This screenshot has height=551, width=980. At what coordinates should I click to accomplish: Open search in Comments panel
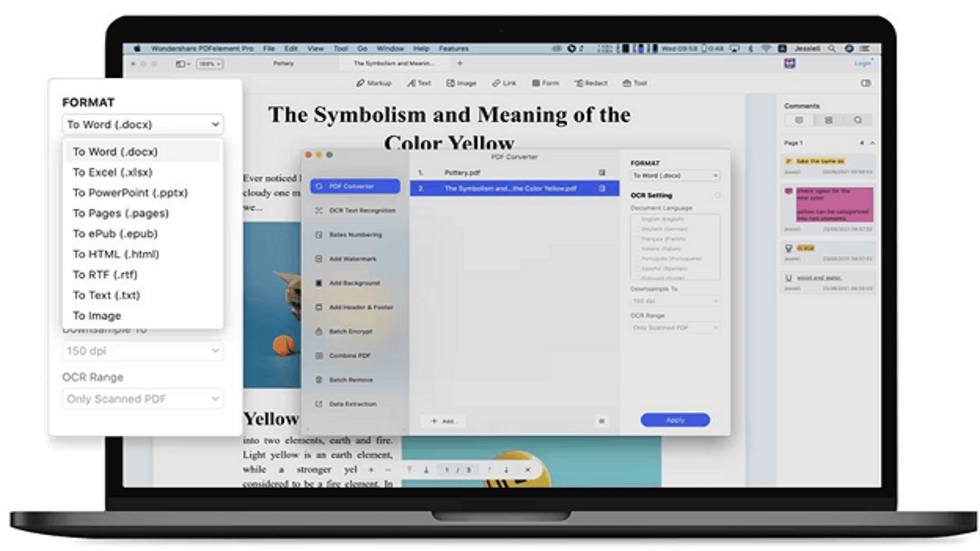click(858, 121)
